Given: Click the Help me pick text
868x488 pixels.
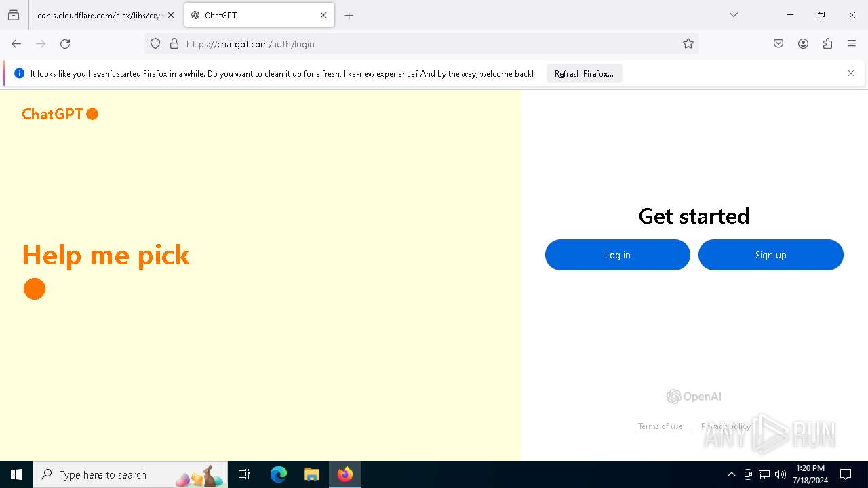Looking at the screenshot, I should coord(106,255).
